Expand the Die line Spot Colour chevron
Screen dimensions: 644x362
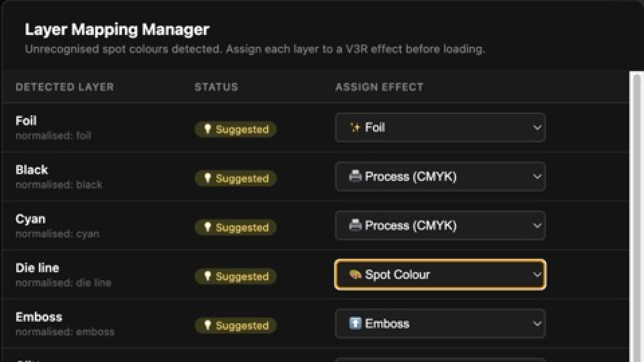point(537,274)
